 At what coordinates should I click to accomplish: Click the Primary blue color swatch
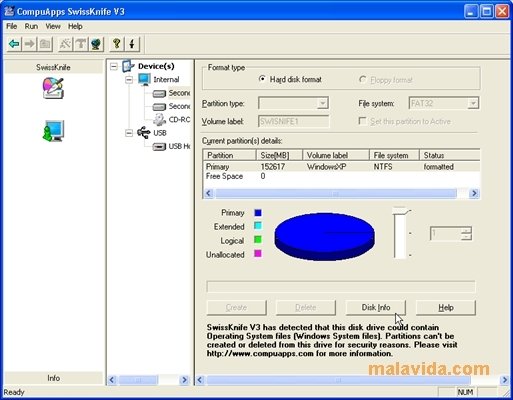tap(258, 213)
